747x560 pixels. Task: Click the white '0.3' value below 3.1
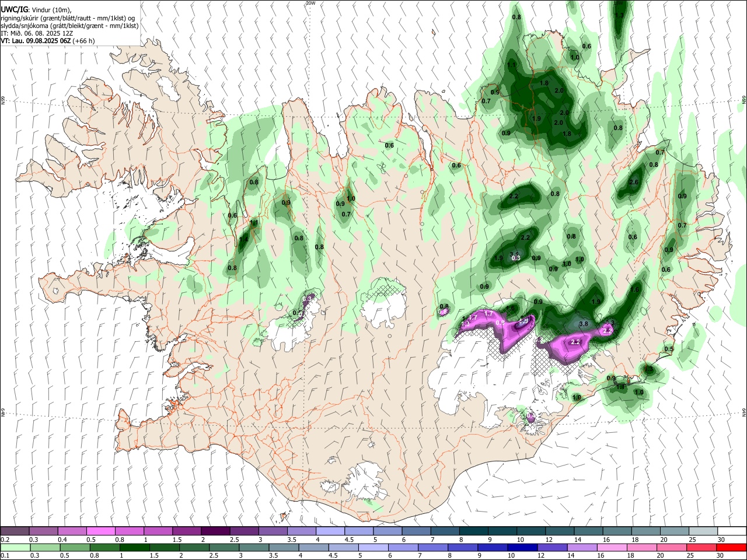tap(515, 258)
